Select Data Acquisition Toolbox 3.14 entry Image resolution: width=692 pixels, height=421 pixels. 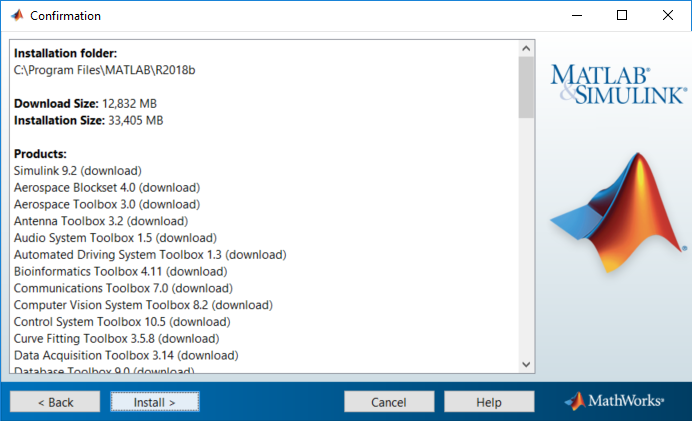tap(126, 355)
